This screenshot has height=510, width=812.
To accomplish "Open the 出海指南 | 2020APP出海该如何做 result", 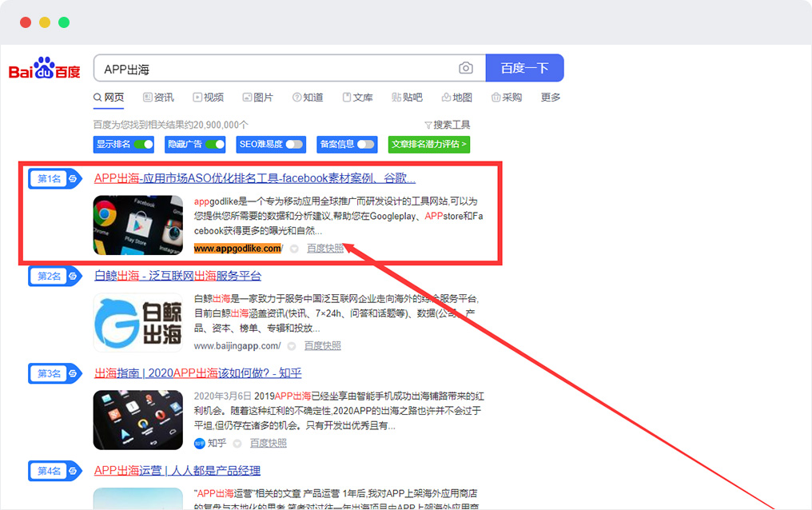I will coord(198,373).
